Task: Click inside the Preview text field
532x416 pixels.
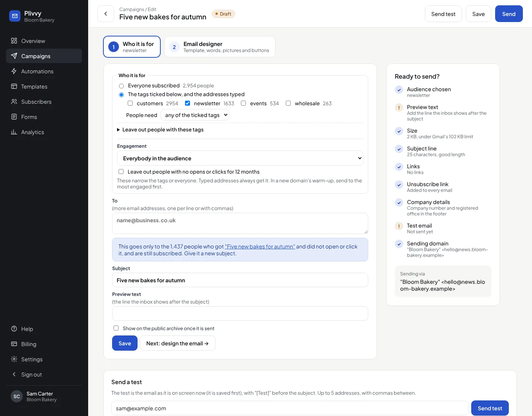Action: click(x=240, y=313)
